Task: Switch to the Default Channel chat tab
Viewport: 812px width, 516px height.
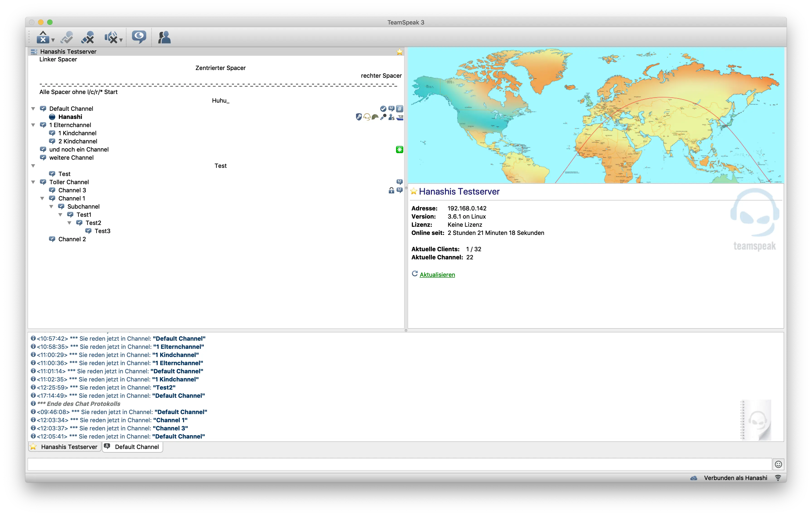Action: pyautogui.click(x=133, y=446)
